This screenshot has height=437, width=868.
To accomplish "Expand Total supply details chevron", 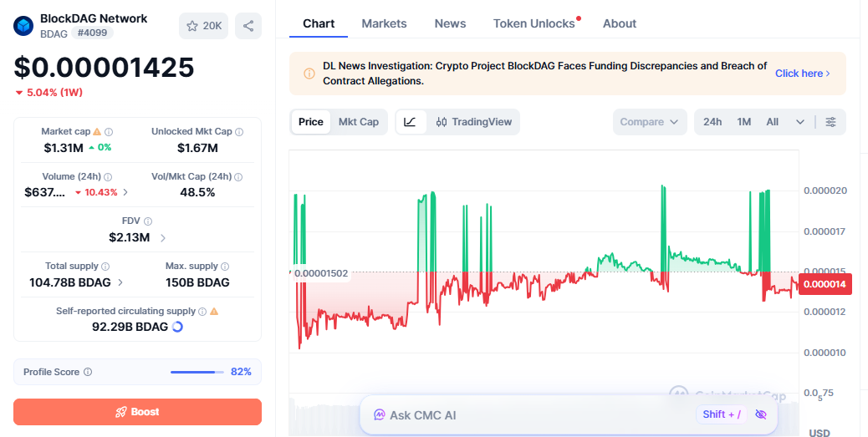I will (120, 282).
